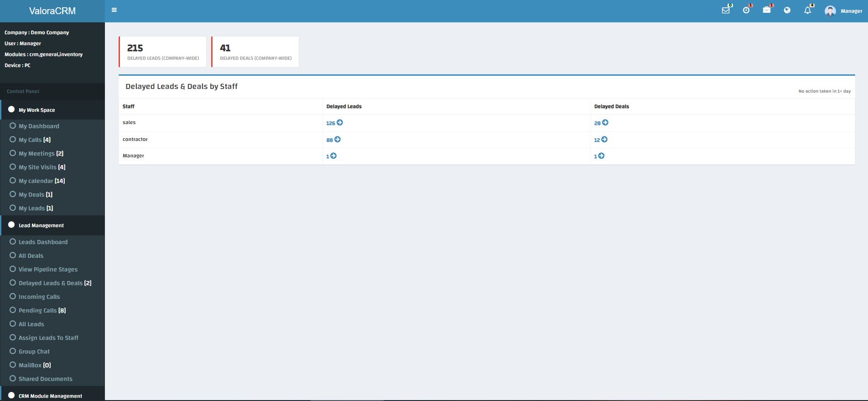Toggle the hamburger sidebar menu icon
This screenshot has width=868, height=401.
114,10
